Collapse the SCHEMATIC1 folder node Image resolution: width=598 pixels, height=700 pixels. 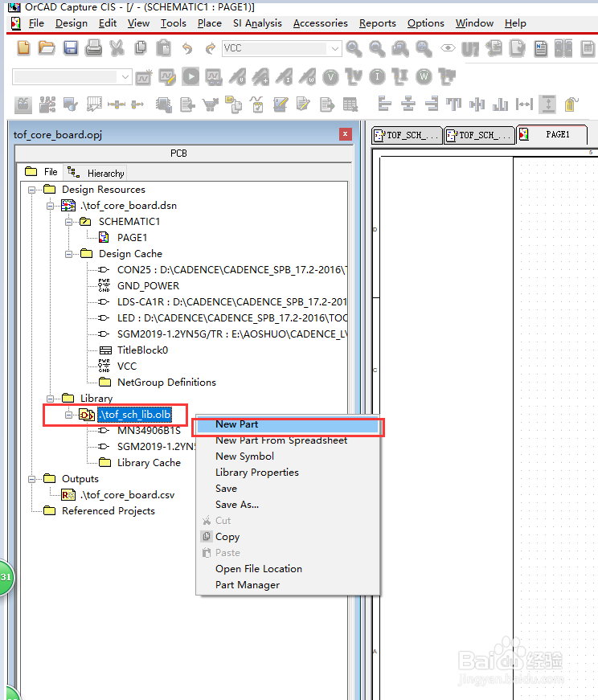68,223
